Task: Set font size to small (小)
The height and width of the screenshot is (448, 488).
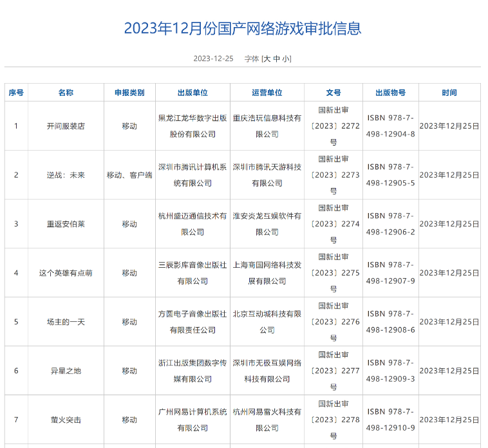Action: [x=286, y=59]
